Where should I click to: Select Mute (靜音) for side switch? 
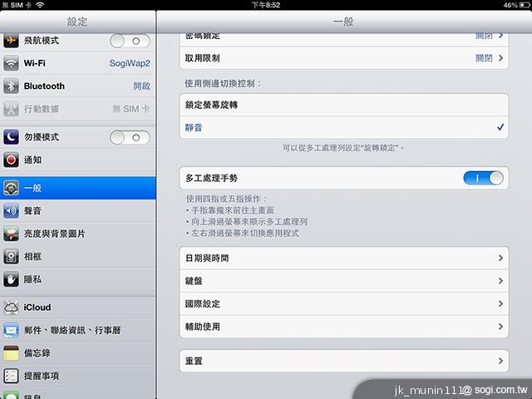pyautogui.click(x=344, y=127)
